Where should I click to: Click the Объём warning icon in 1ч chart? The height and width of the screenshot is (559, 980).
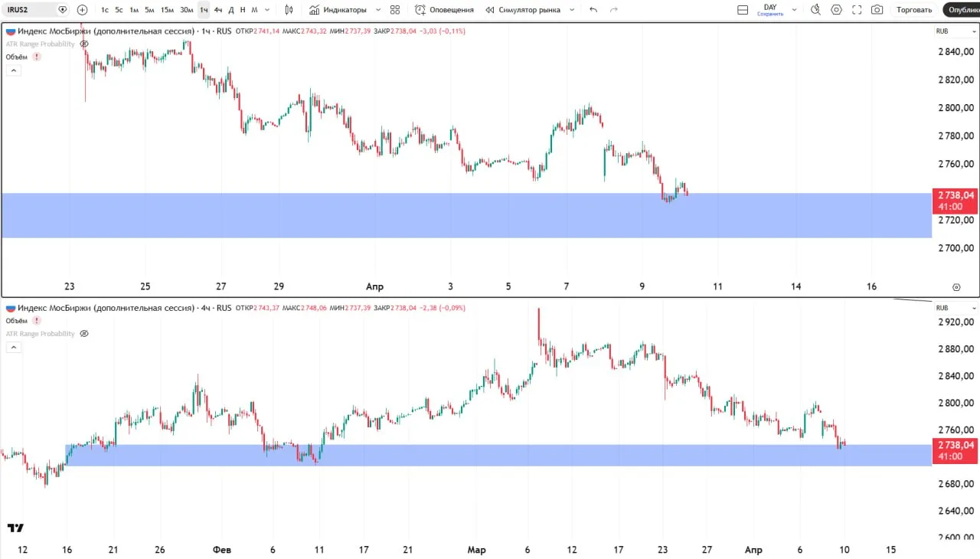[x=37, y=57]
